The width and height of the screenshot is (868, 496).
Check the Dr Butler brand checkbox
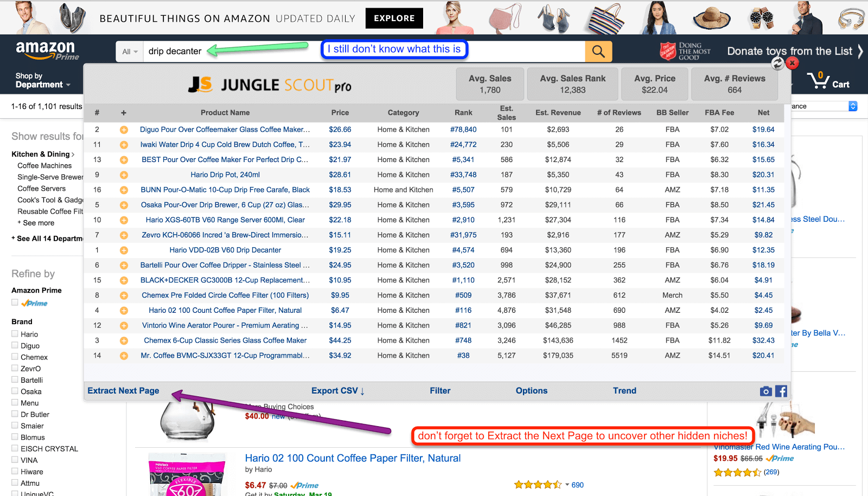pos(15,414)
